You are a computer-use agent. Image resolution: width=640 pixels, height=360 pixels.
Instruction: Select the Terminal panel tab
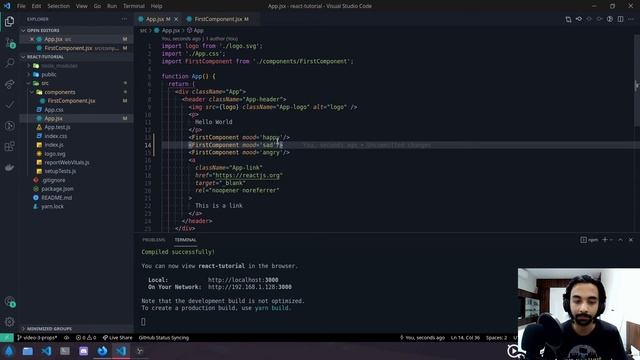click(185, 240)
